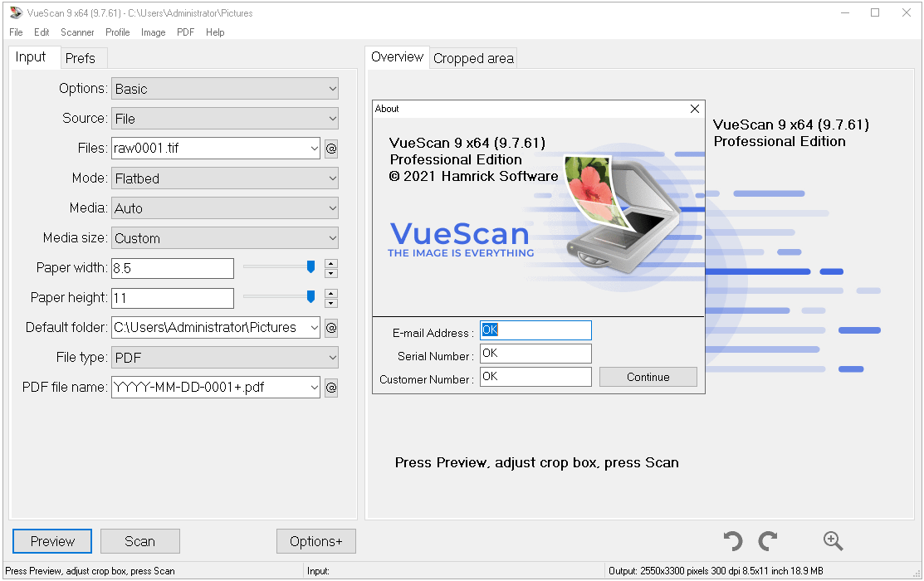The image size is (924, 581).
Task: Click the Paper height slider handle
Action: [310, 297]
